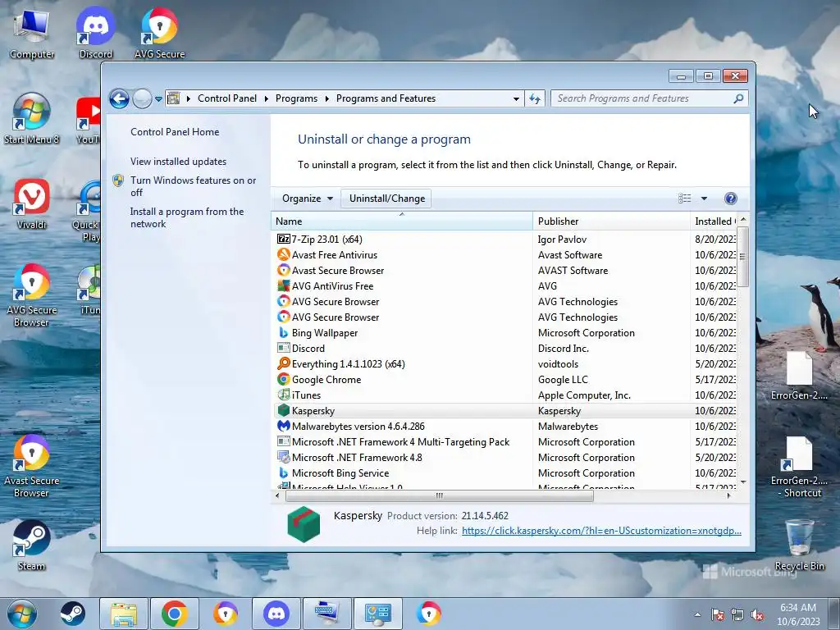Click the Avast Free Antivirus icon in list

pos(283,255)
